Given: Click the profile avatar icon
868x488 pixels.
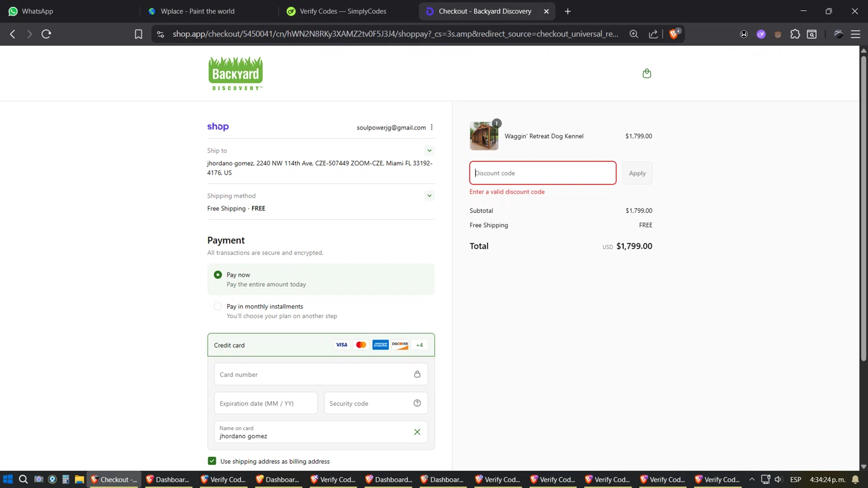Looking at the screenshot, I should [838, 34].
